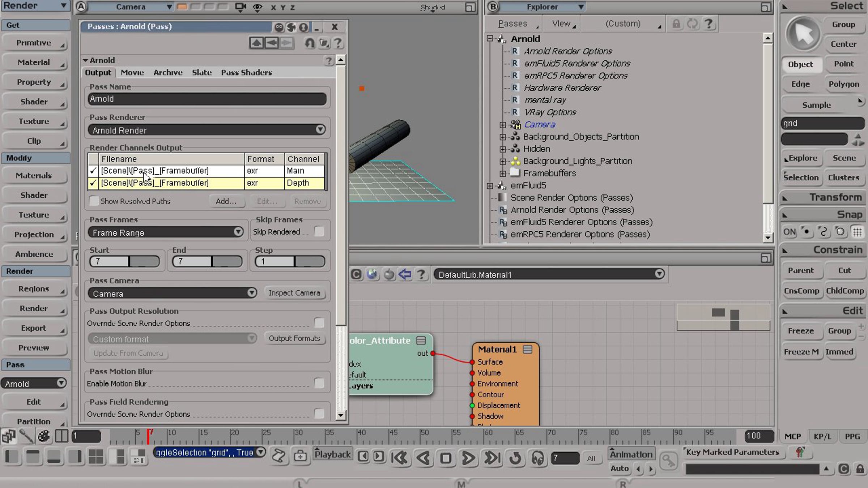This screenshot has width=868, height=488.
Task: Toggle the loop playback icon
Action: tap(515, 458)
